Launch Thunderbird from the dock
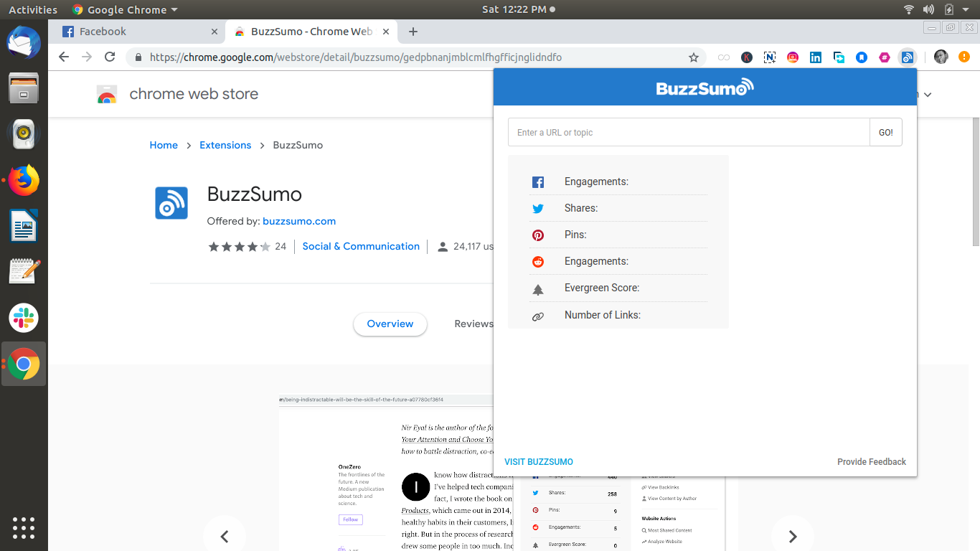 tap(24, 42)
